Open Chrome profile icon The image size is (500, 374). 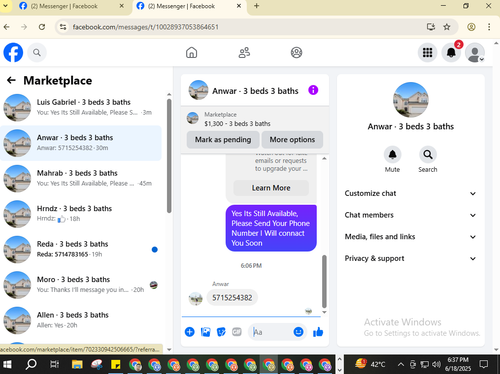[x=471, y=27]
